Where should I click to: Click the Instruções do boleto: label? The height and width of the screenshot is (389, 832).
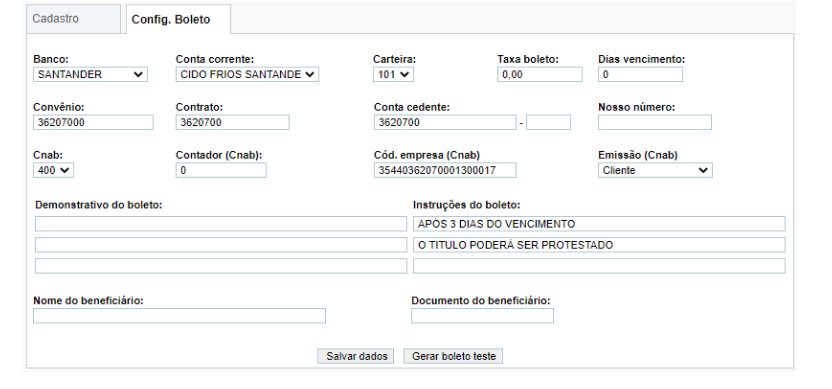pos(467,205)
